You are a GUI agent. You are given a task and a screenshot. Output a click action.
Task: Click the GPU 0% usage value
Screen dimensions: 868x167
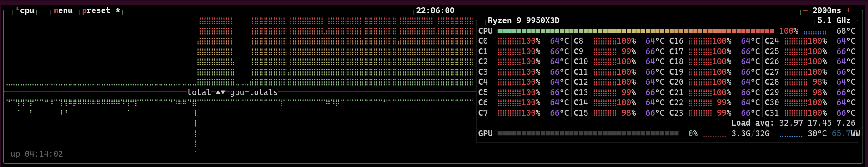(693, 133)
